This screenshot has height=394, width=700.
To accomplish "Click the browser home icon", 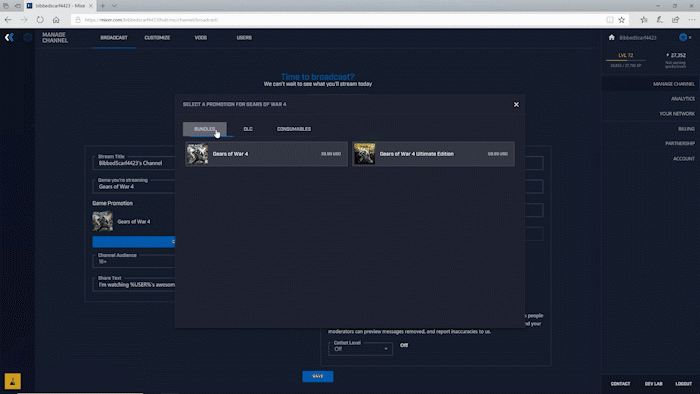I will point(56,20).
